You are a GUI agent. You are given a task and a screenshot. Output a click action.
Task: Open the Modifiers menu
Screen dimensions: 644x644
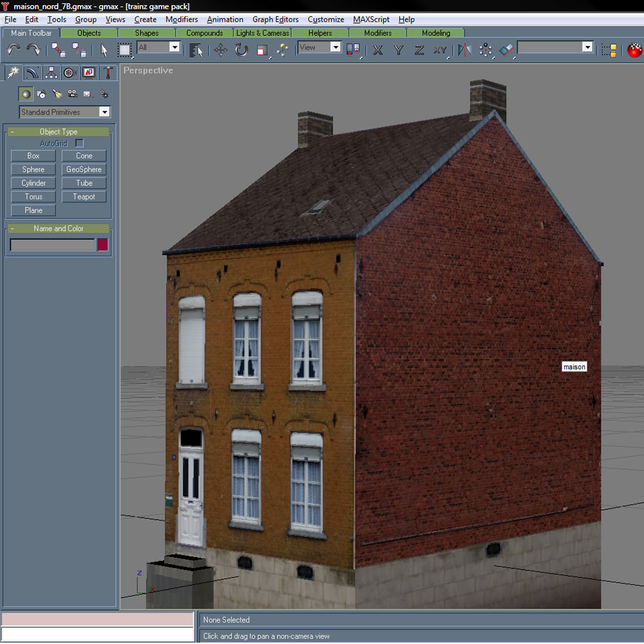point(181,19)
